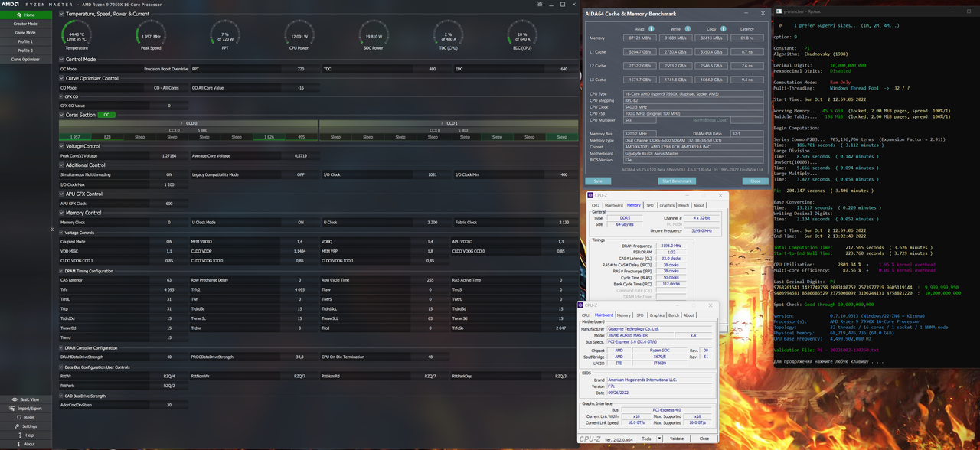980x450 pixels.
Task: Collapse the Voltage Control section
Action: point(62,146)
